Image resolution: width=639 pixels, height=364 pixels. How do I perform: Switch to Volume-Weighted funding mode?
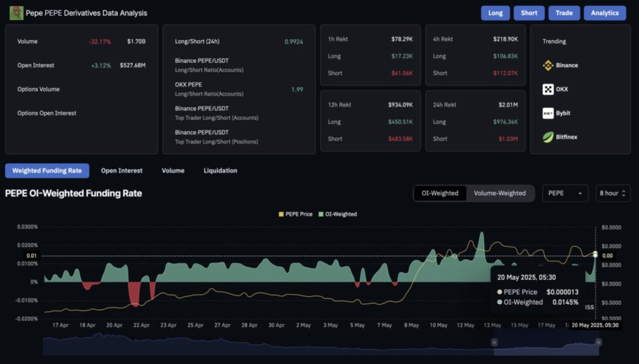click(500, 193)
